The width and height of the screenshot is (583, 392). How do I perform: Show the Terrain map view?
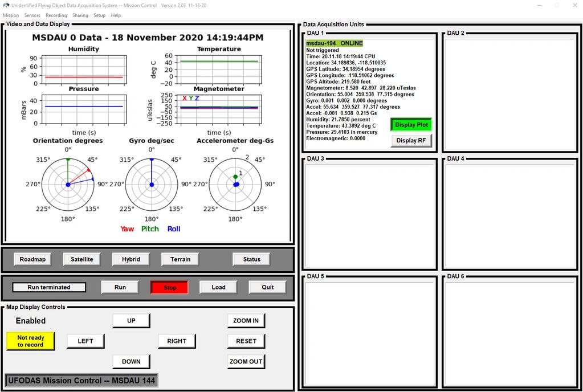[x=180, y=259]
